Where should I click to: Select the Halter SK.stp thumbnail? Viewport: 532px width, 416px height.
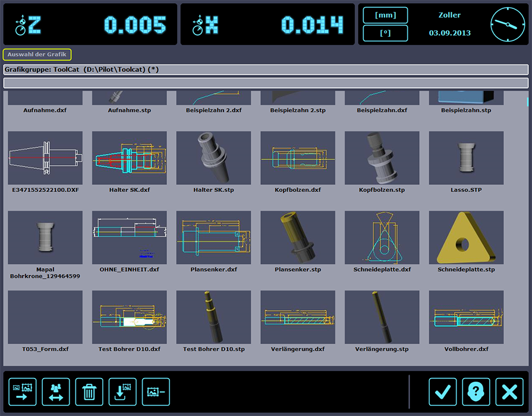(x=213, y=158)
